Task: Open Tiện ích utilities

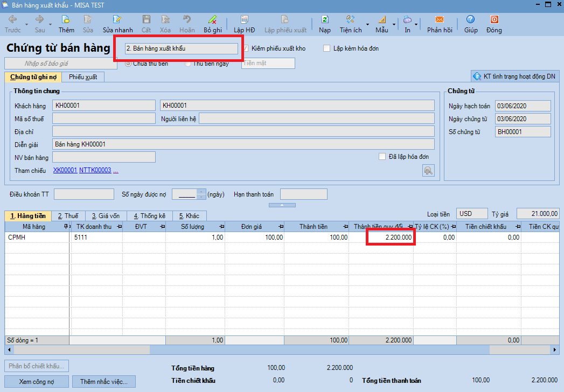Action: 351,24
